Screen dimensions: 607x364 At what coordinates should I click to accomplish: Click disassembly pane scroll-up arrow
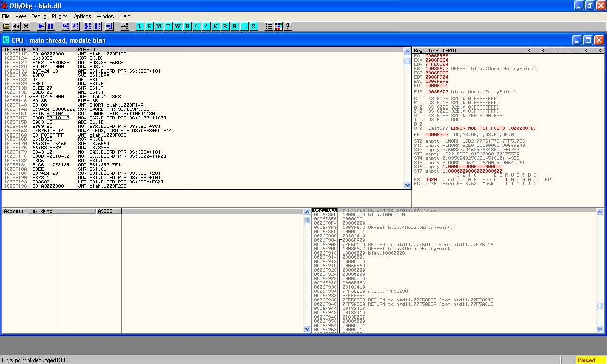[408, 52]
